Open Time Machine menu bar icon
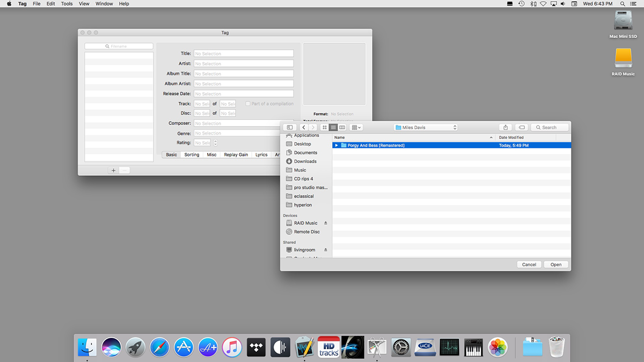 click(522, 4)
